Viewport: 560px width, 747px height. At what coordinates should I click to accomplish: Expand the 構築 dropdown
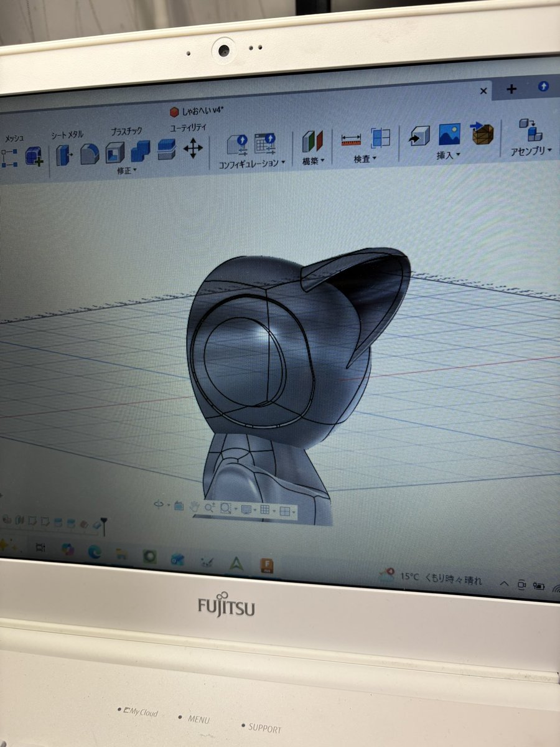314,161
